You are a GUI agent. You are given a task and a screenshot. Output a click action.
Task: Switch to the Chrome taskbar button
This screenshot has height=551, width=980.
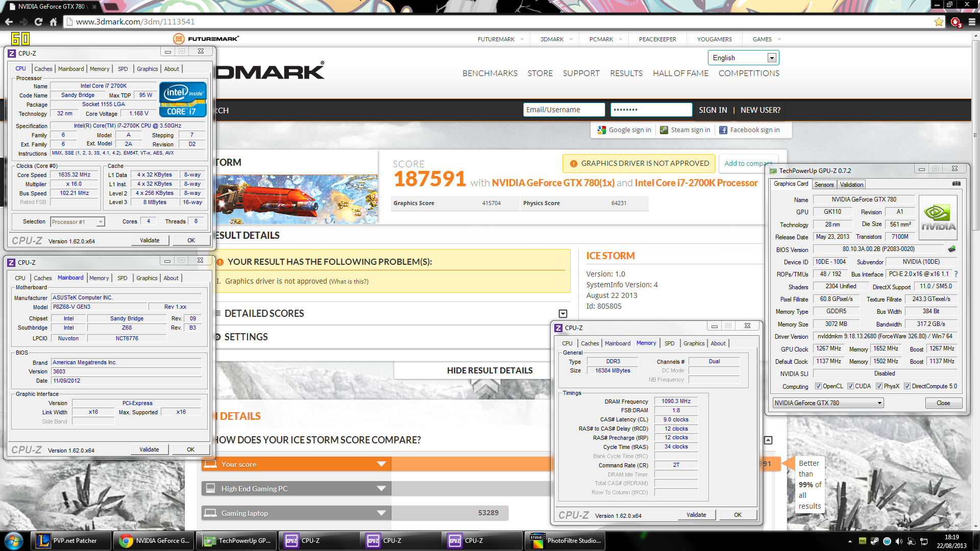pyautogui.click(x=154, y=541)
